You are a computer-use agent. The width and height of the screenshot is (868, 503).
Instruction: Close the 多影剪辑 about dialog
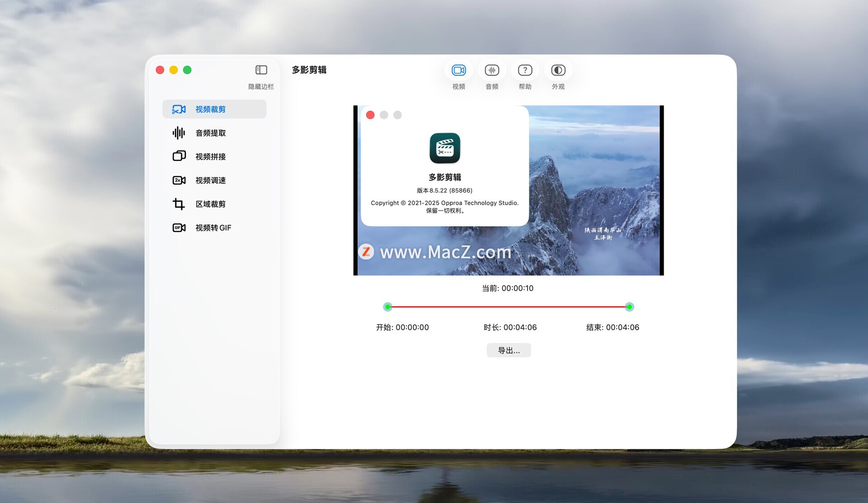coord(370,115)
